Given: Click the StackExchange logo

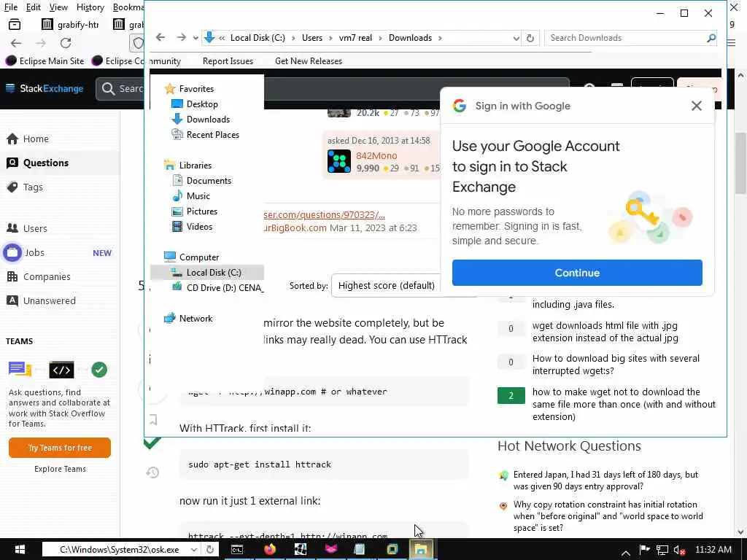Looking at the screenshot, I should click(x=44, y=88).
